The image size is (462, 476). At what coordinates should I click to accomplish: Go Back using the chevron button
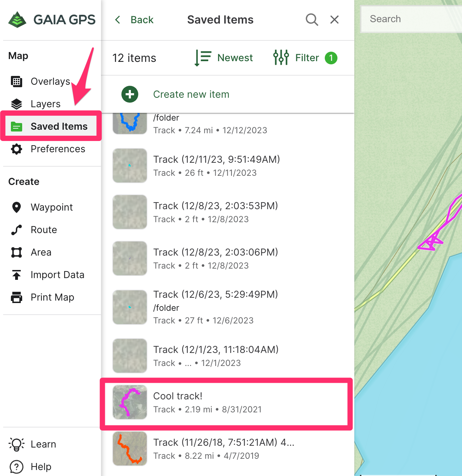coord(134,20)
